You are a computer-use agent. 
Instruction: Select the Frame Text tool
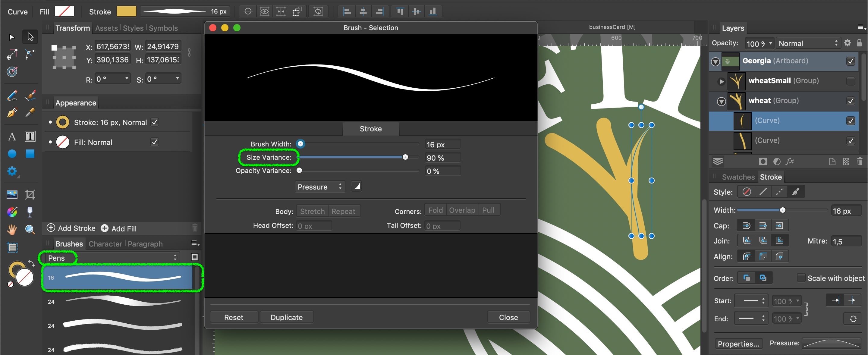pos(30,137)
